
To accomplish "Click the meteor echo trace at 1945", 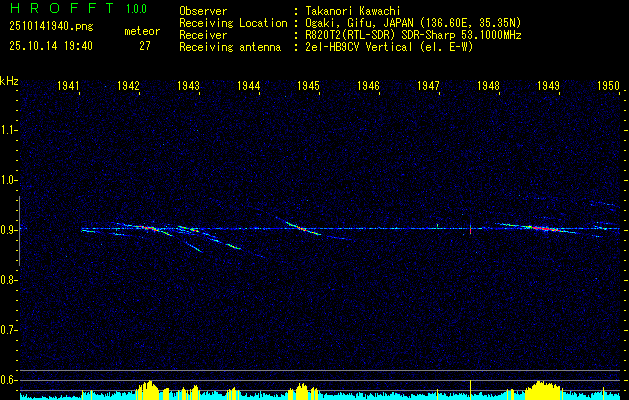I will pyautogui.click(x=302, y=229).
